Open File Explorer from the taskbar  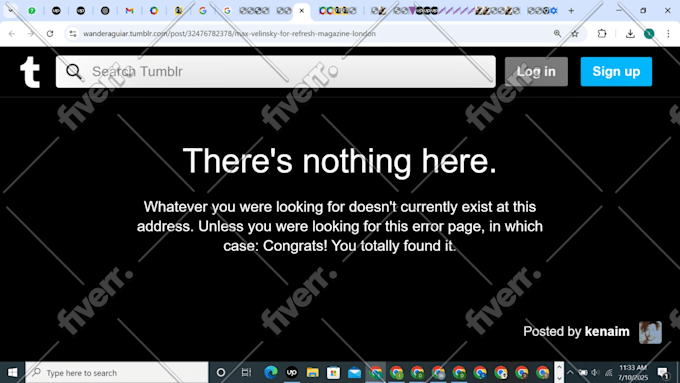(312, 372)
